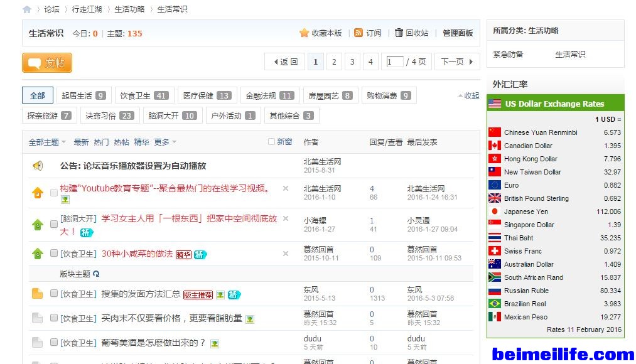Click the image attachment icon beside 买肉末 thread

[x=250, y=319]
